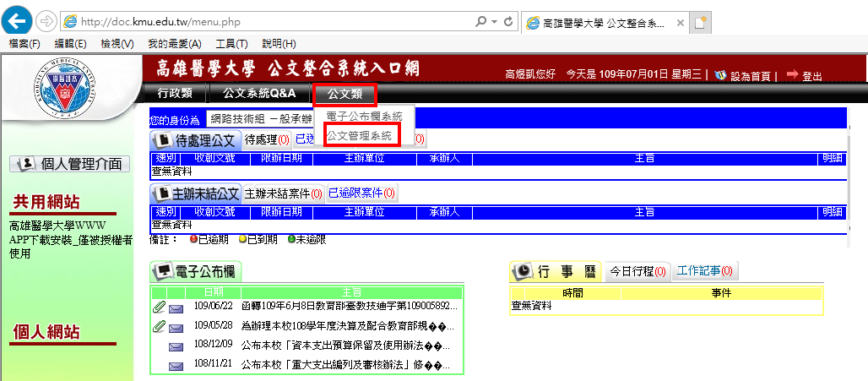
Task: Open the 說明(H) menu
Action: coord(279,44)
